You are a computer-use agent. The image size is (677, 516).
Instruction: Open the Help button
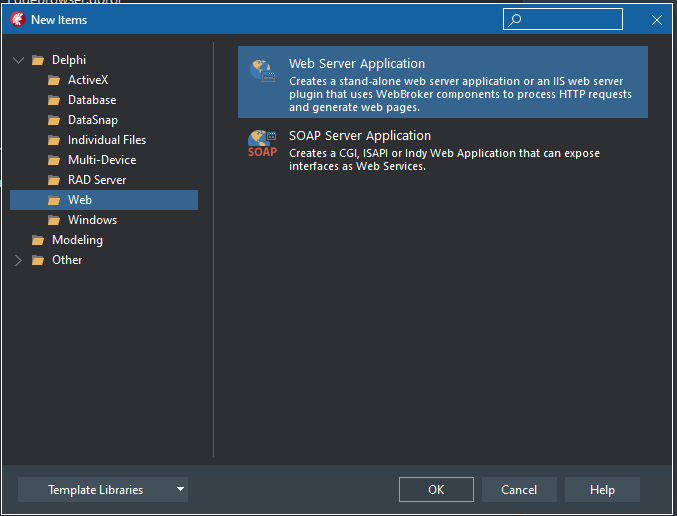coord(602,489)
